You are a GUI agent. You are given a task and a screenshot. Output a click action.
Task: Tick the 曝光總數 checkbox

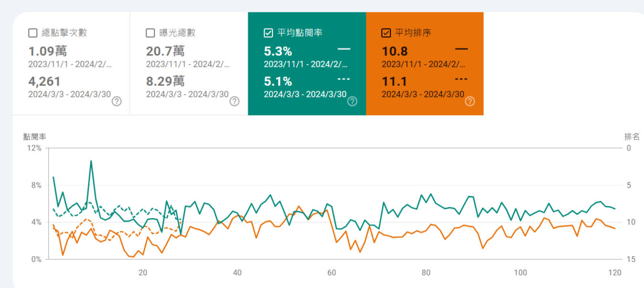[150, 33]
